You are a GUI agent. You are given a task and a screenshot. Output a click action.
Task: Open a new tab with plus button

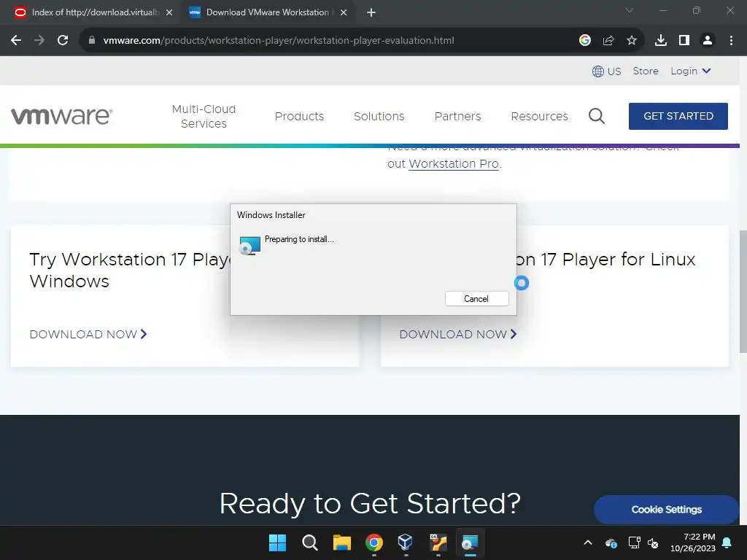coord(371,12)
